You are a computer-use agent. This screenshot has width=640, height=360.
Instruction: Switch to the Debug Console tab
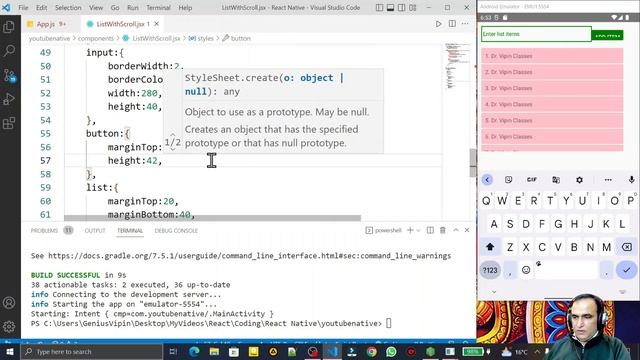[176, 231]
